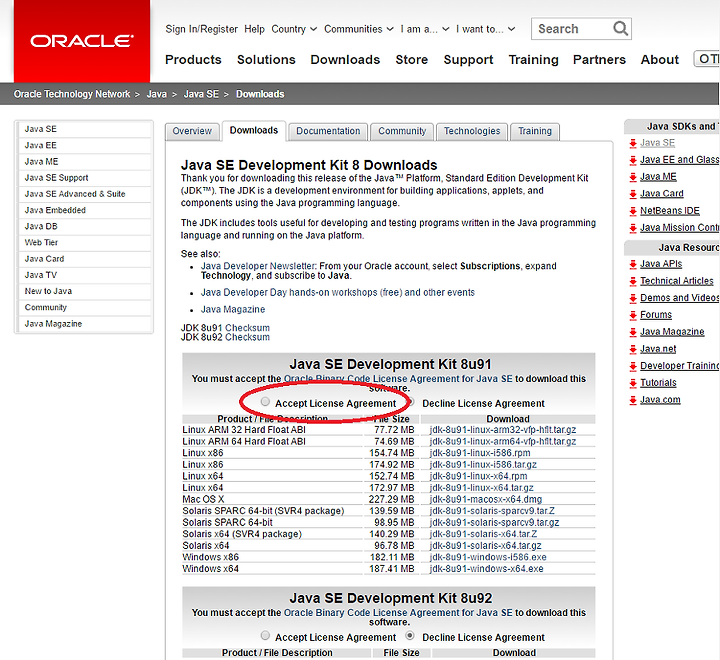This screenshot has width=720, height=660.
Task: Switch to the Technologies tab
Action: click(472, 131)
